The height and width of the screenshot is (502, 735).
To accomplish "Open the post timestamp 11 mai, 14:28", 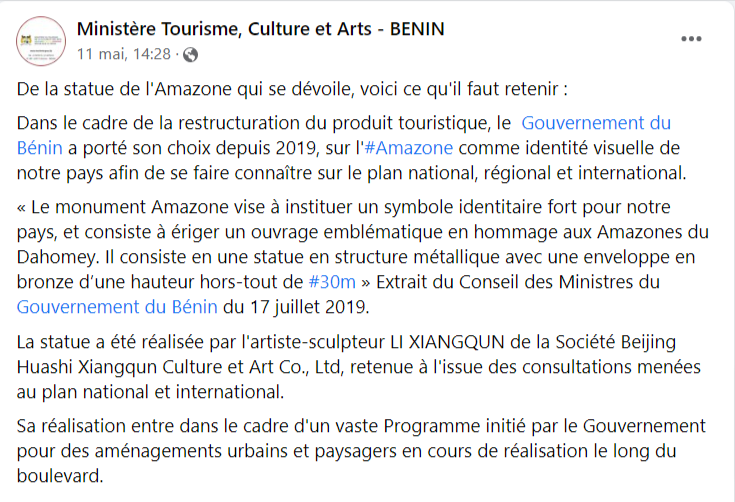I will click(123, 53).
